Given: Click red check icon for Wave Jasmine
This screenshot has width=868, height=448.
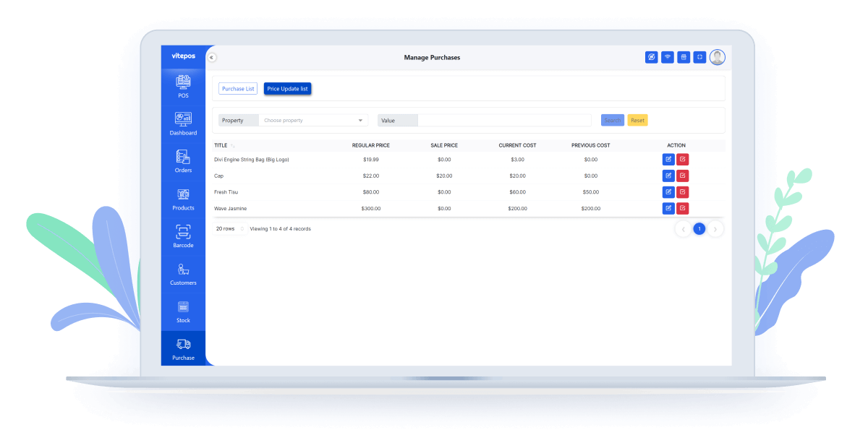Looking at the screenshot, I should click(x=683, y=208).
